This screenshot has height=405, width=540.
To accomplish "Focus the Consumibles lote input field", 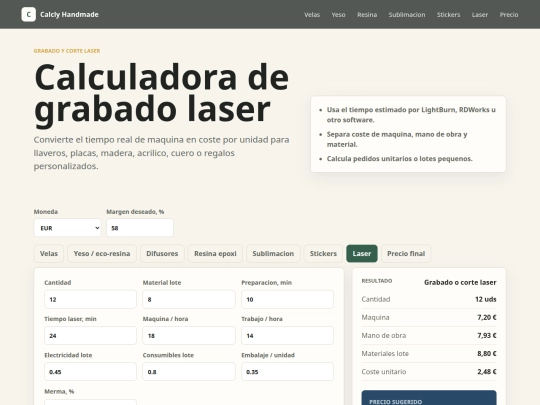I will click(x=189, y=372).
